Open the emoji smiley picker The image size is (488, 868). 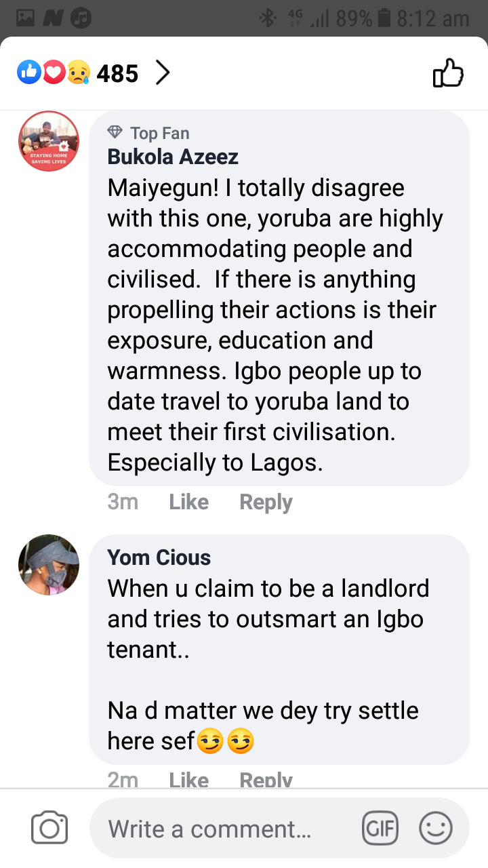(x=435, y=828)
